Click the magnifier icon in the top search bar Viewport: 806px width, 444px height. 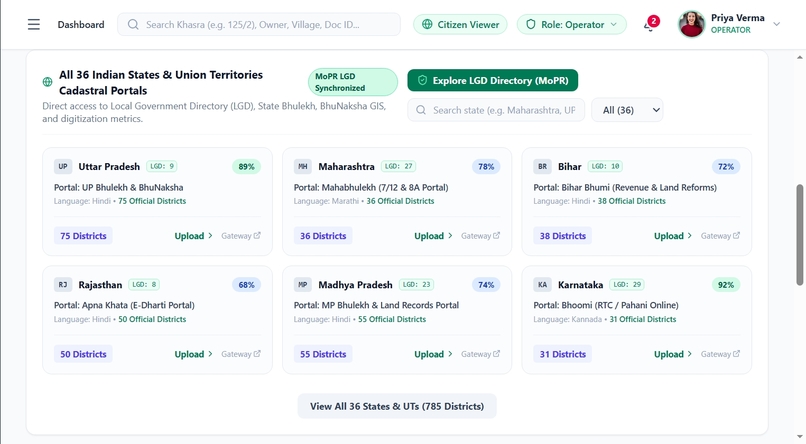[133, 25]
